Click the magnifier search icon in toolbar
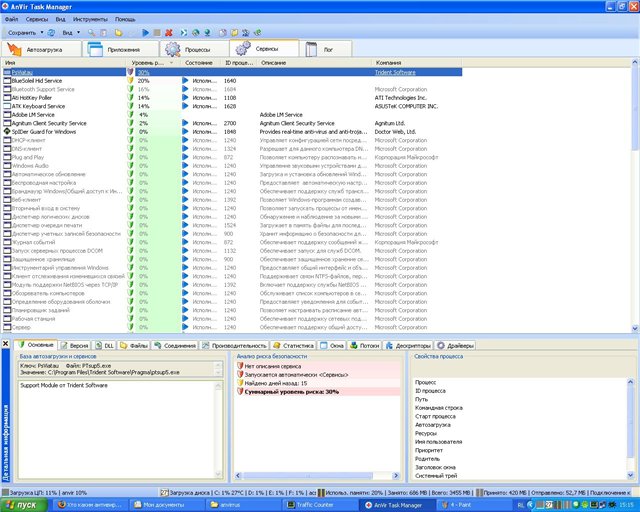Viewport: 640px width, 512px height. tap(92, 33)
